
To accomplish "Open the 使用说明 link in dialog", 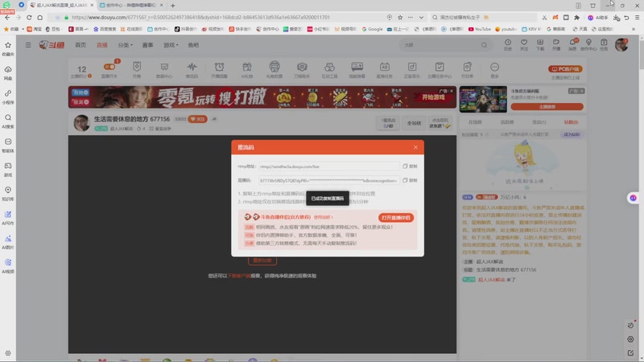I will tap(324, 217).
